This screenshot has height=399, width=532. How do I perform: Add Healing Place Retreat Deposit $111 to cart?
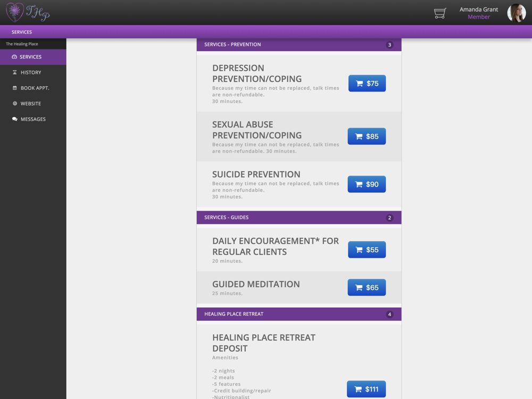click(x=366, y=389)
